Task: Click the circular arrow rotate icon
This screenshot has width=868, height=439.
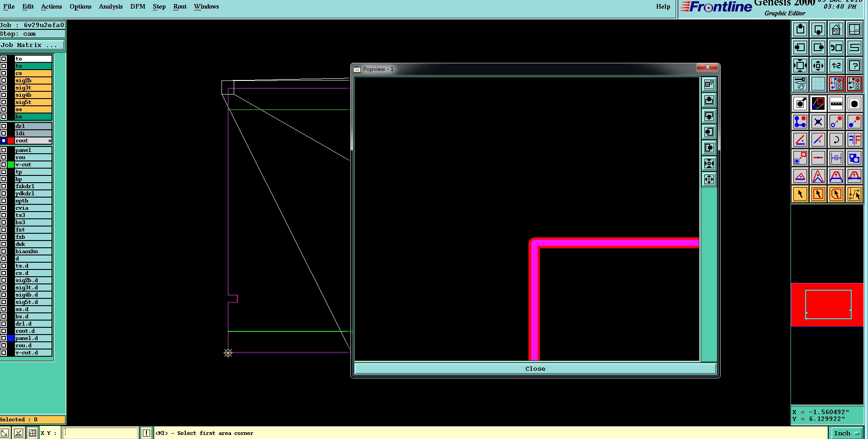Action: point(836,140)
